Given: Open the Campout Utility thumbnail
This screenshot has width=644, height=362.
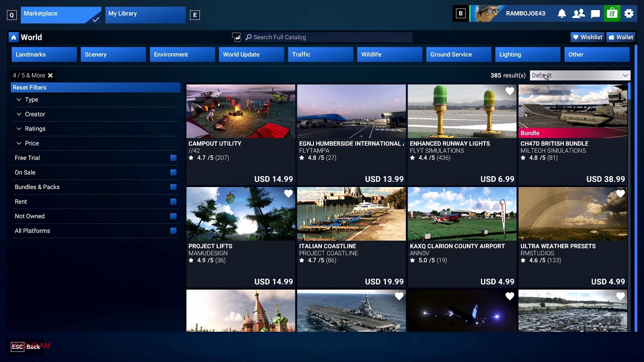Looking at the screenshot, I should pyautogui.click(x=240, y=111).
